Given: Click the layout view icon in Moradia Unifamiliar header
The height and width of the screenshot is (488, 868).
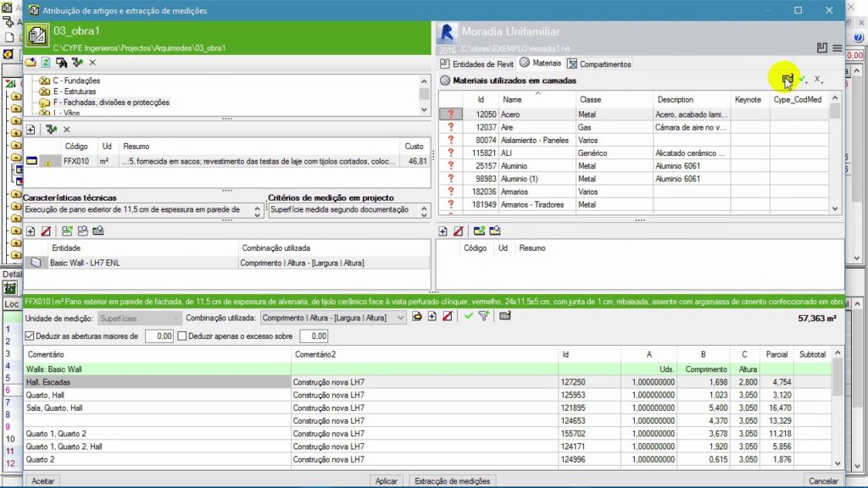Looking at the screenshot, I should [821, 48].
